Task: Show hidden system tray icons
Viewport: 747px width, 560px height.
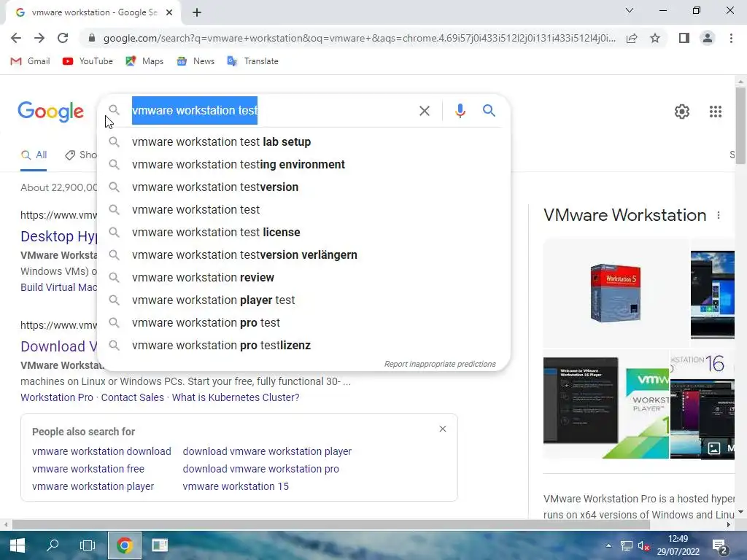Action: tap(608, 545)
